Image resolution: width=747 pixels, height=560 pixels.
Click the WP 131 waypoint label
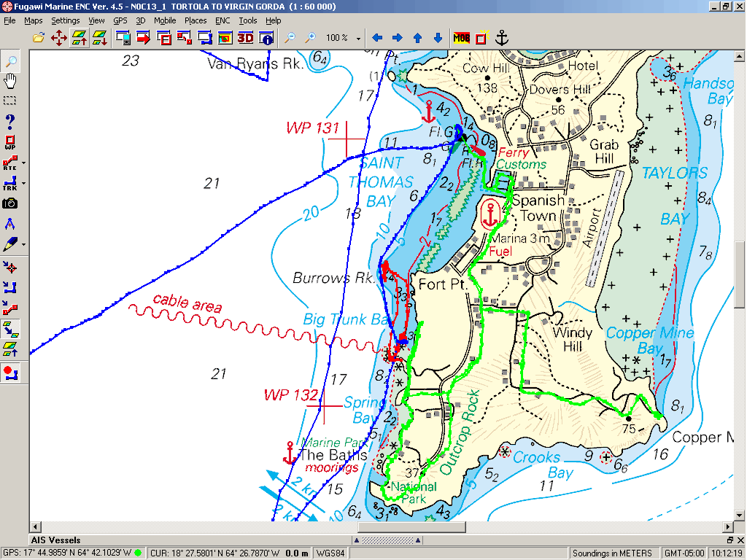point(313,128)
